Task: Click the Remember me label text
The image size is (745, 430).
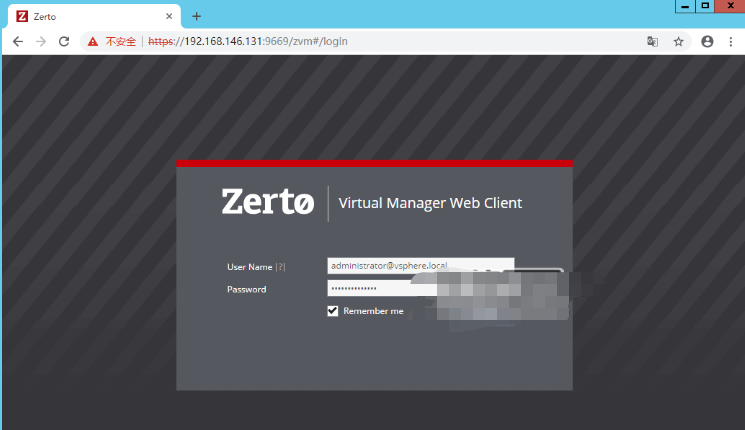Action: [x=373, y=311]
